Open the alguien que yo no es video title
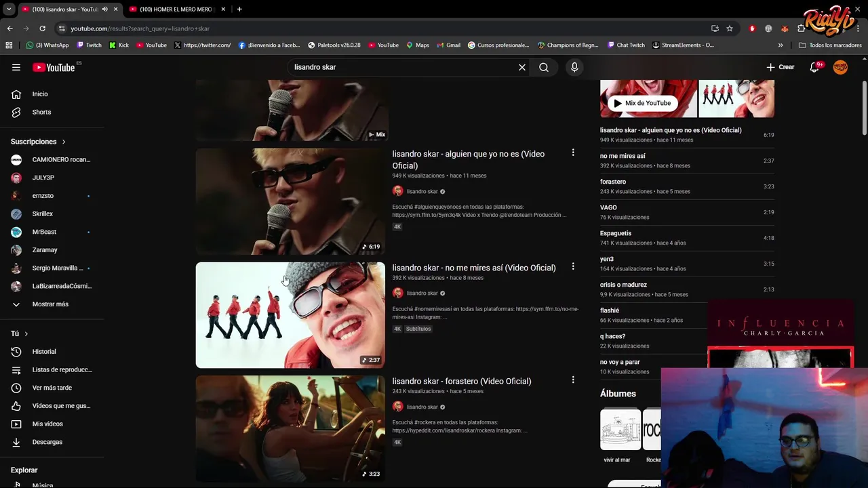This screenshot has height=488, width=868. (469, 159)
